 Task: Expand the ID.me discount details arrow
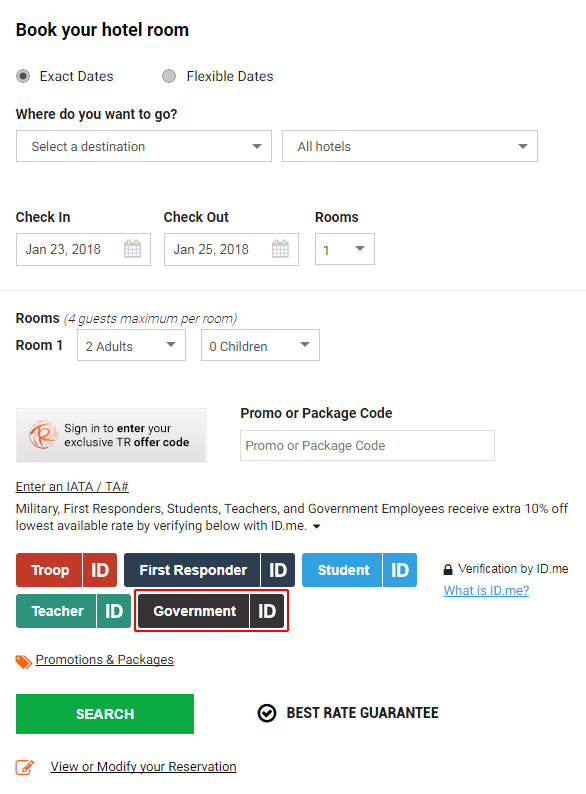click(x=317, y=527)
